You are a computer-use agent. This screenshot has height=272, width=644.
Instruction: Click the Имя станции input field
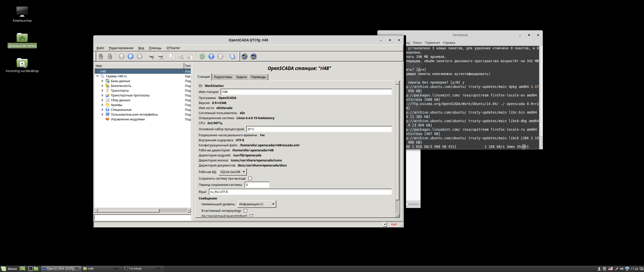pyautogui.click(x=306, y=92)
